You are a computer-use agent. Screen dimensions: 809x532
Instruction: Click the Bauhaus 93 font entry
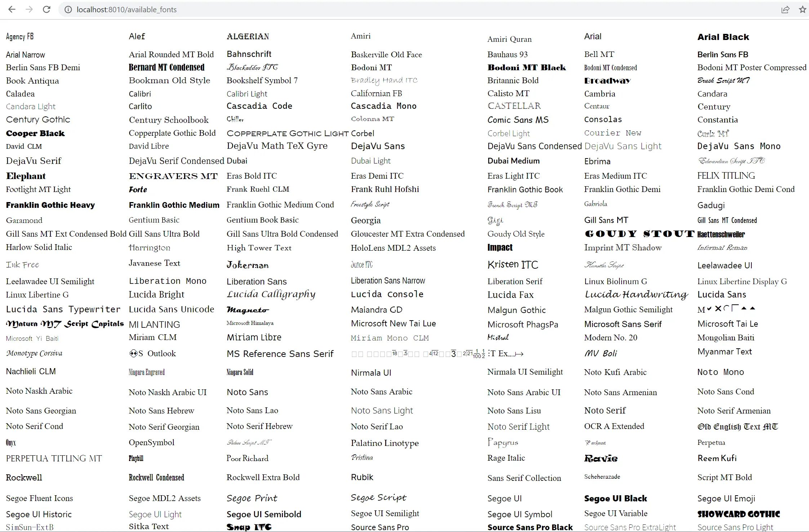507,54
